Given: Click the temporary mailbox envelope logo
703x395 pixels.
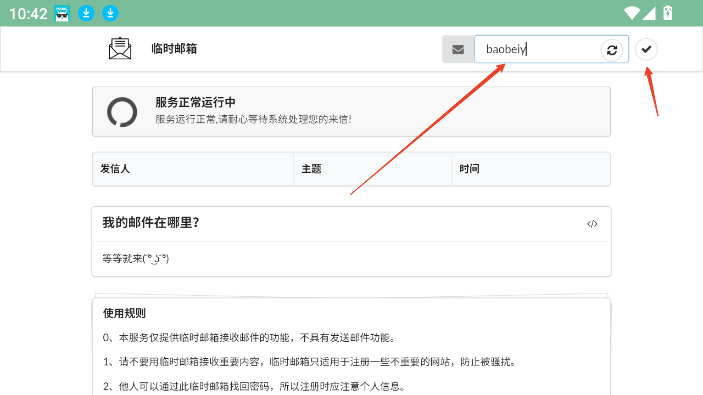Looking at the screenshot, I should tap(120, 48).
